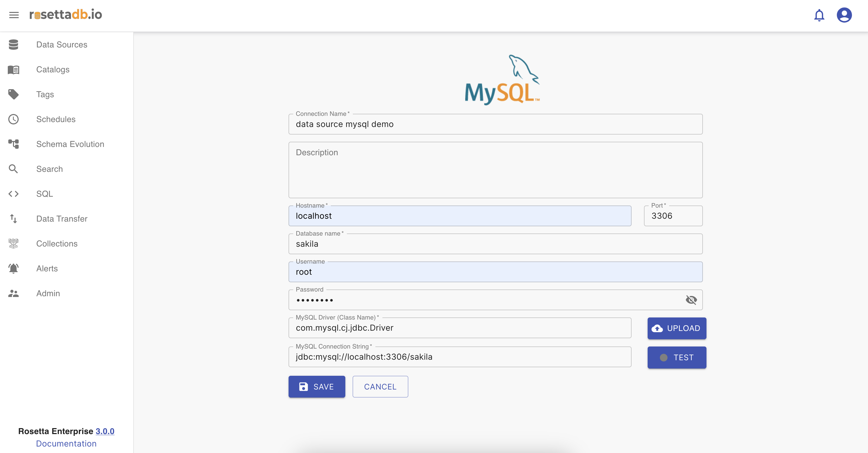868x453 pixels.
Task: Open the SQL sidebar item
Action: click(x=45, y=194)
